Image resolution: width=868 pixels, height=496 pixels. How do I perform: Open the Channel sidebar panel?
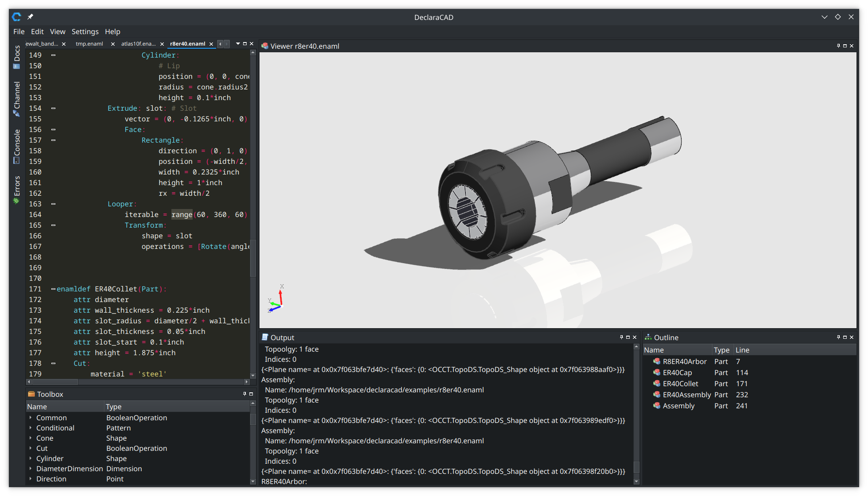point(17,98)
